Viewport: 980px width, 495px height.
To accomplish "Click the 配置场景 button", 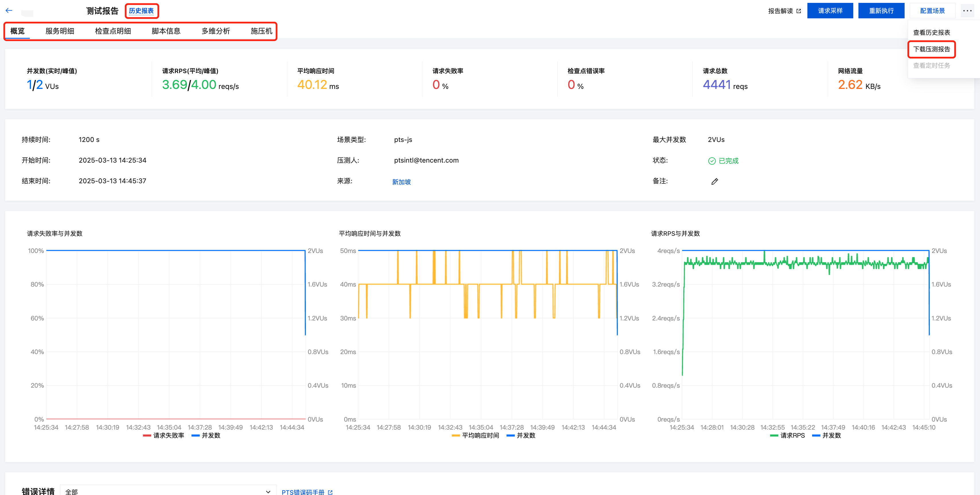I will (932, 11).
